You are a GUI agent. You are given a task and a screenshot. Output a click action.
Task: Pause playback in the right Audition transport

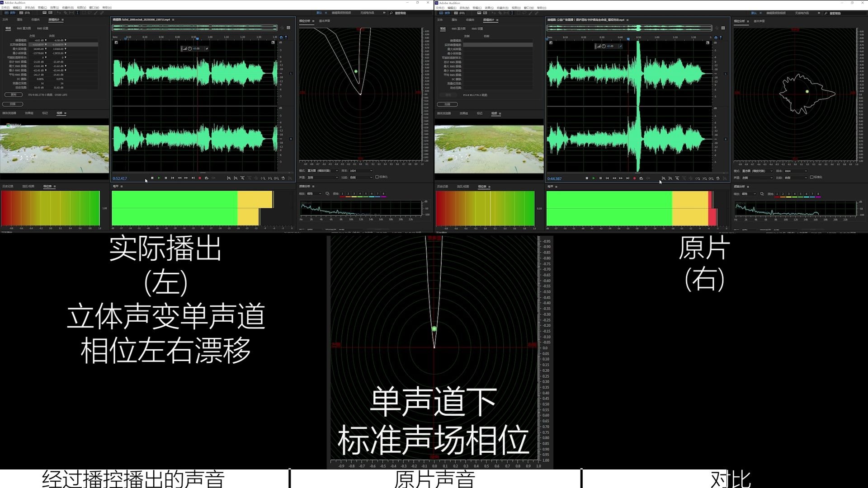coord(600,178)
